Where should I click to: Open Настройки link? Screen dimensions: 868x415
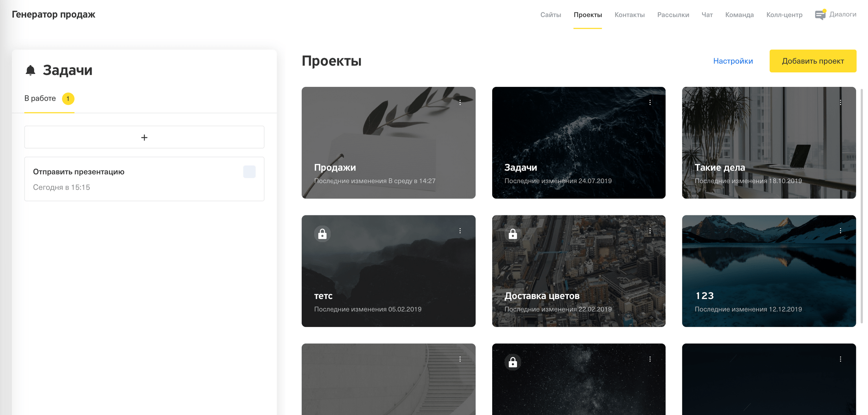tap(733, 61)
